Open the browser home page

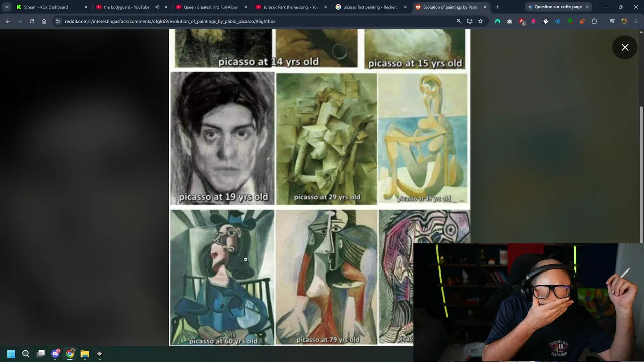point(44,21)
